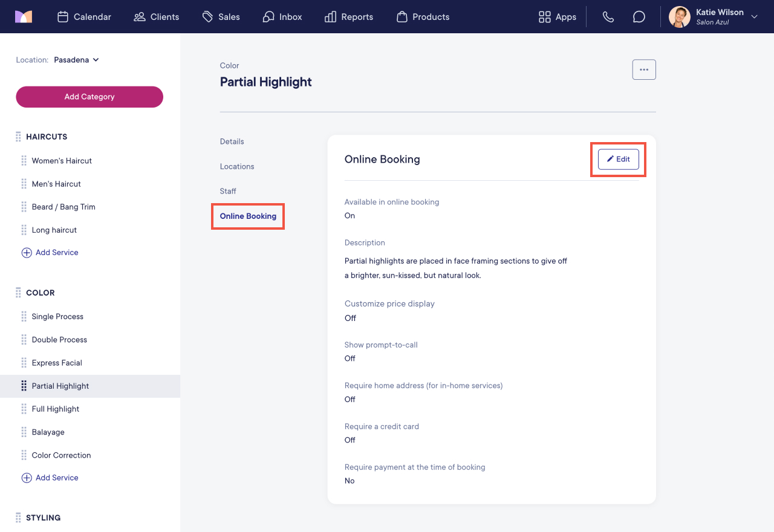Click the Add Category button

(x=89, y=97)
